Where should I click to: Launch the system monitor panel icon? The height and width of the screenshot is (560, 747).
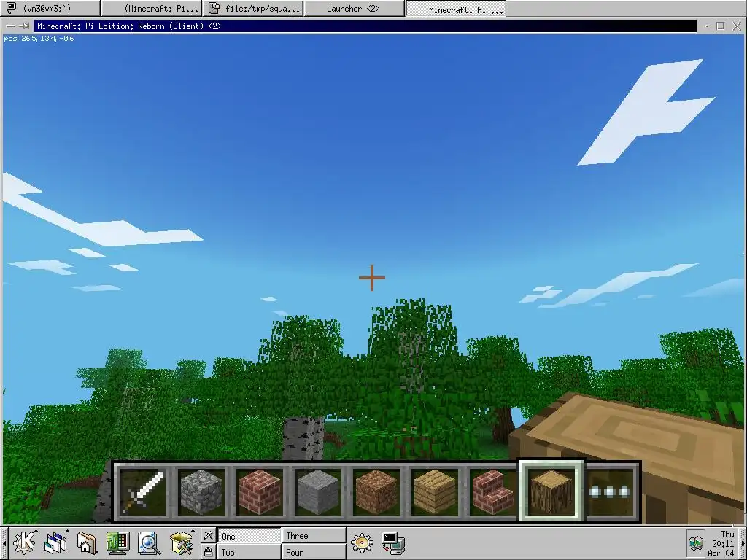pyautogui.click(x=117, y=542)
